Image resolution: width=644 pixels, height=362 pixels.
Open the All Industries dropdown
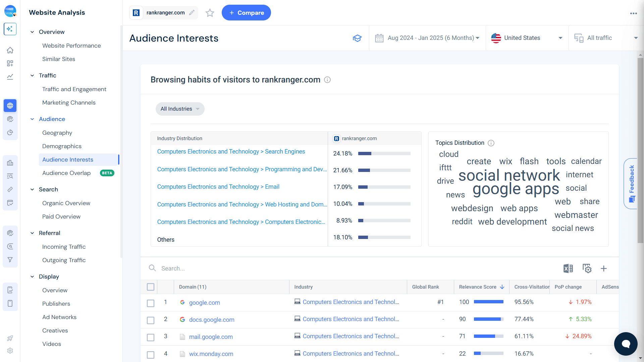tap(180, 109)
